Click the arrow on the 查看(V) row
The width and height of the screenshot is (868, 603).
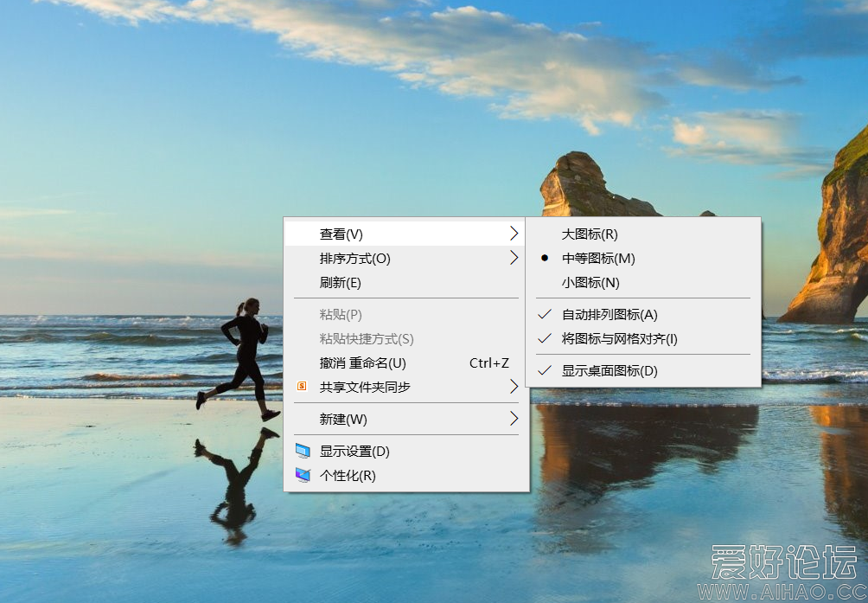point(514,234)
